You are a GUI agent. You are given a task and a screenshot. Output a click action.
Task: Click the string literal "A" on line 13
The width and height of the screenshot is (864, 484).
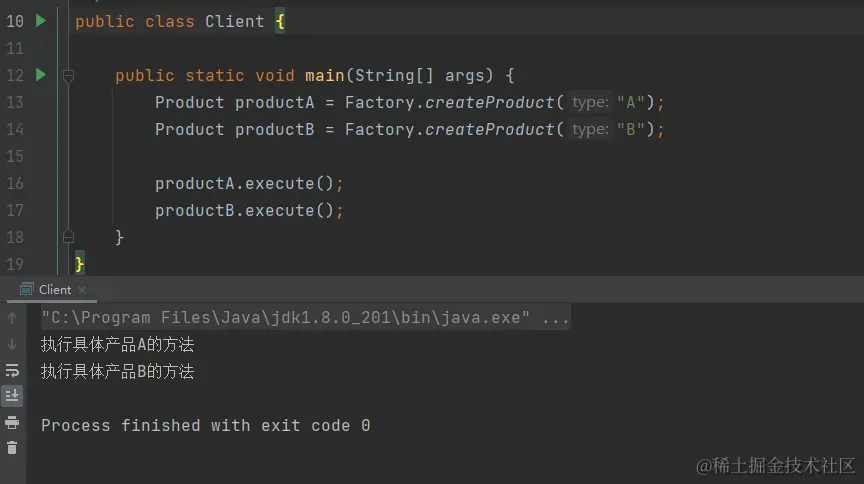[x=630, y=103]
